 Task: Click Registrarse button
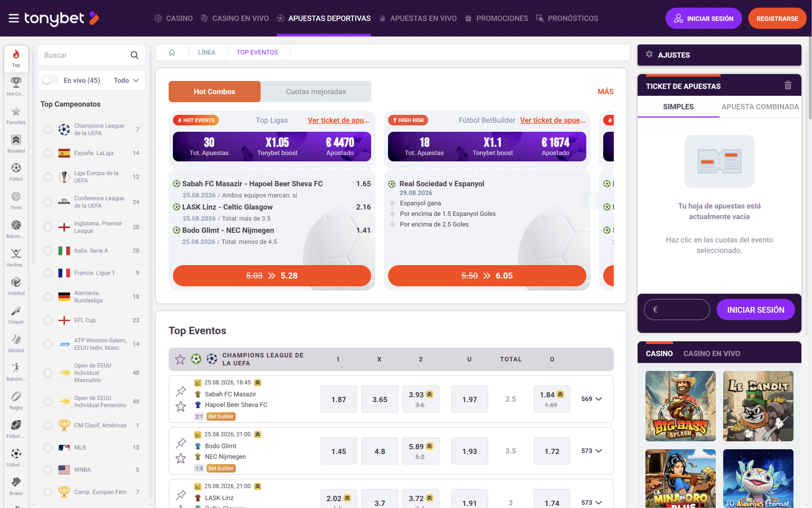777,19
